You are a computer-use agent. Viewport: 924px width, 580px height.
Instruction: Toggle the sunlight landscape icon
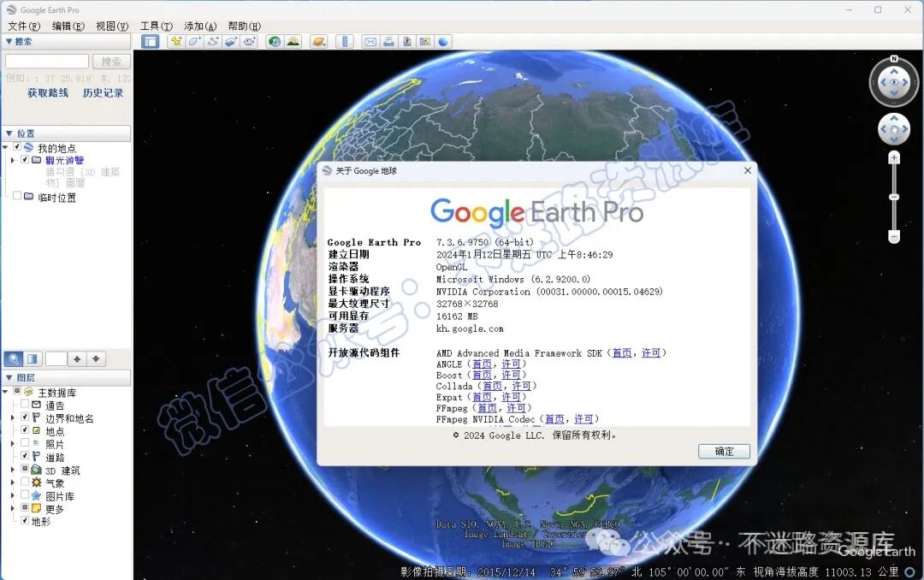tap(293, 41)
